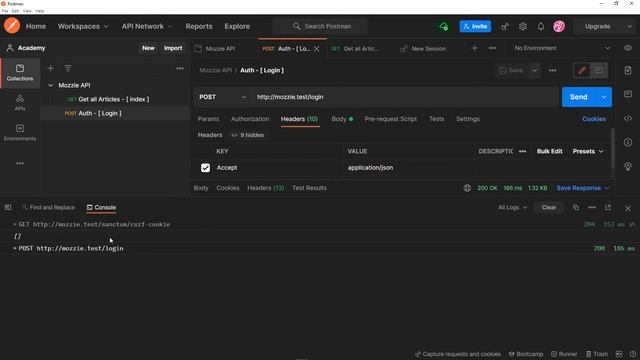Open console options ellipsis
This screenshot has height=360, width=640.
[592, 207]
